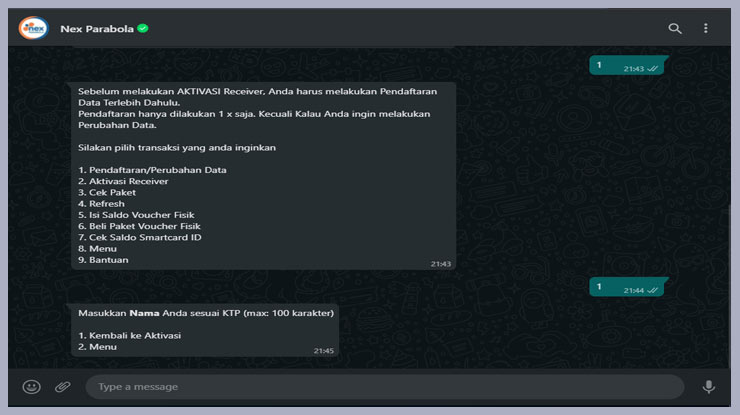Click the green verified badge

point(143,28)
